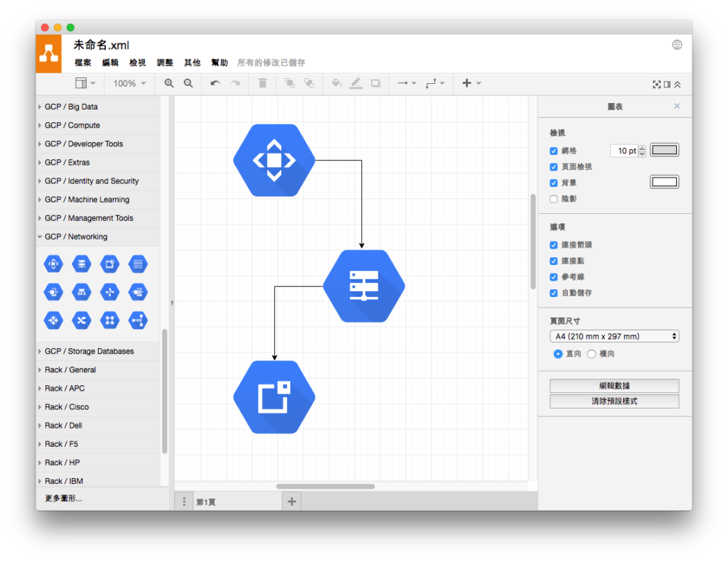Screen dimensions: 728x562
Task: Click the fill color bucket icon
Action: (336, 83)
